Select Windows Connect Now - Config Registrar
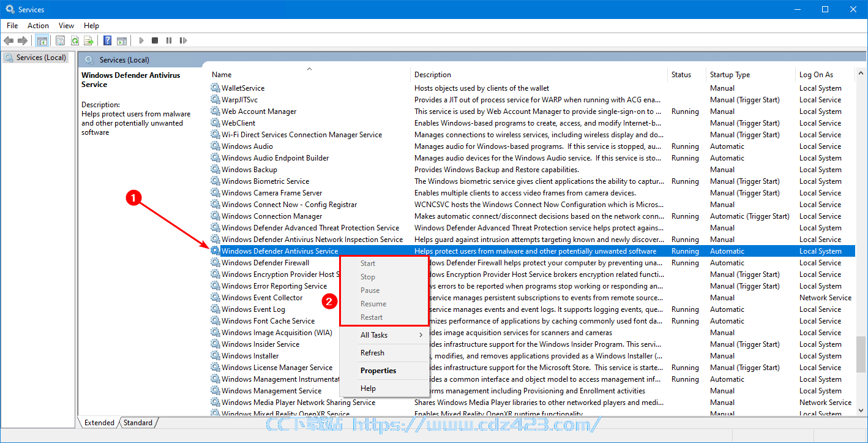 (x=532, y=205)
